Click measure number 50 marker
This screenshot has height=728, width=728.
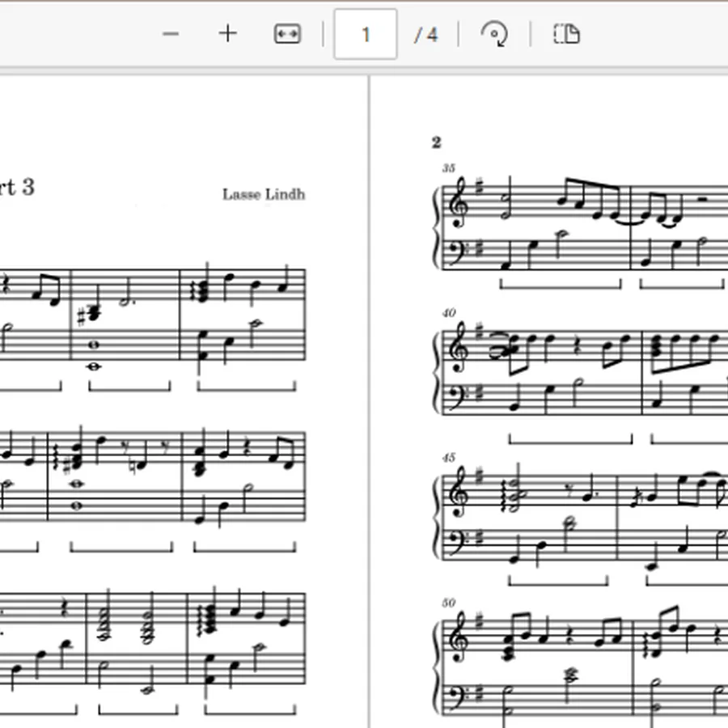click(x=448, y=603)
